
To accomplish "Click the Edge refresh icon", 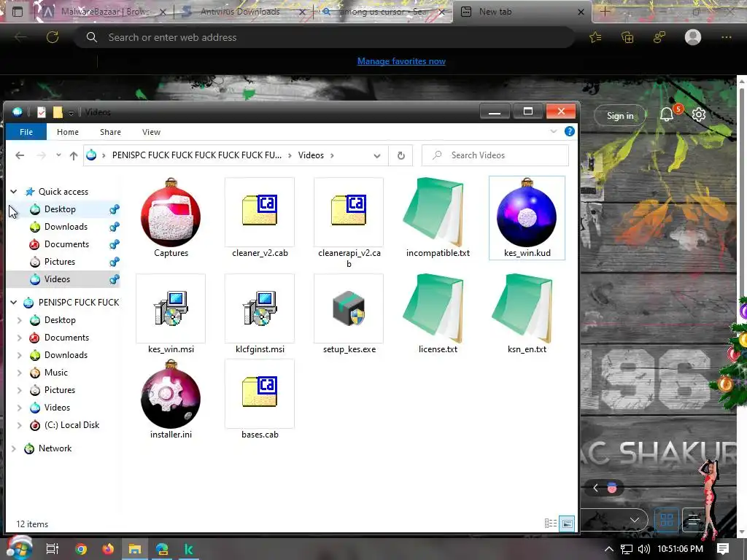I will [x=53, y=37].
